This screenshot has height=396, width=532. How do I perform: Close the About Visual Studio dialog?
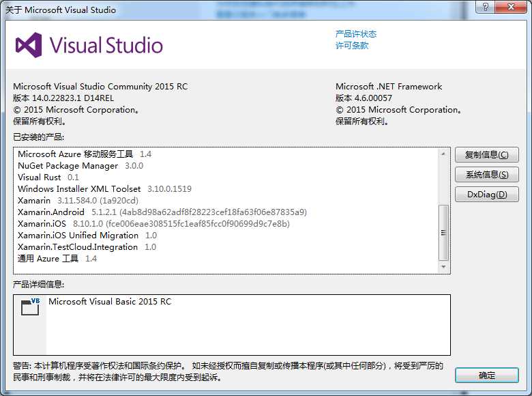point(511,7)
